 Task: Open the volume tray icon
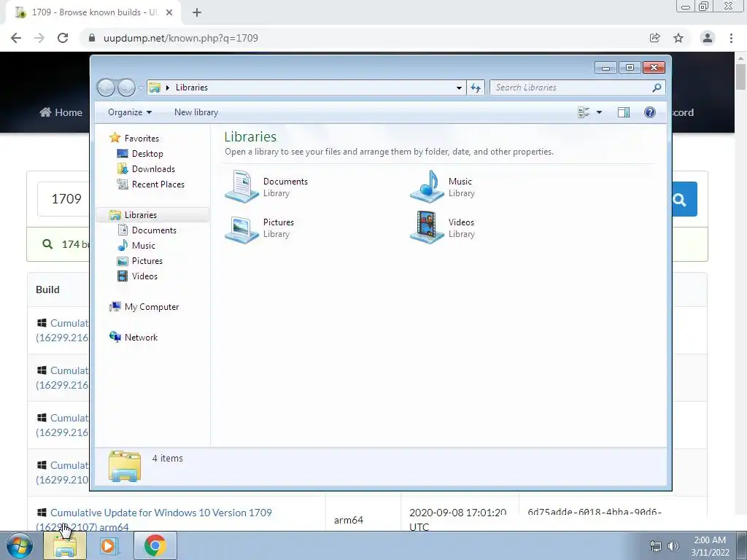click(x=673, y=546)
